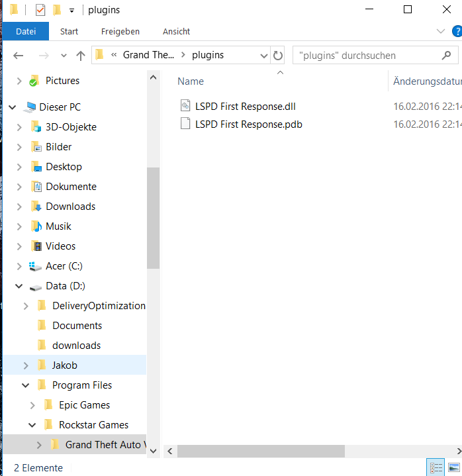Viewport: 462px width, 476px height.
Task: Click the Acer (C:) drive icon
Action: tap(35, 267)
